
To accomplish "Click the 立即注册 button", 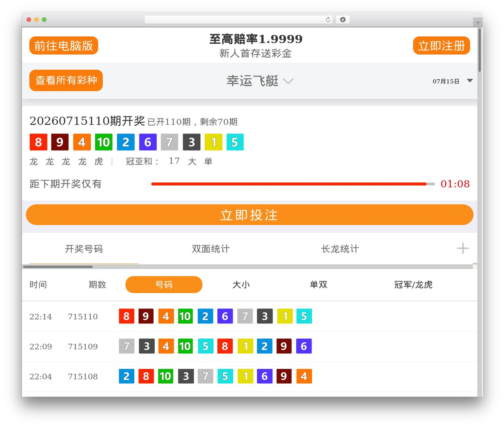I will pyautogui.click(x=441, y=46).
